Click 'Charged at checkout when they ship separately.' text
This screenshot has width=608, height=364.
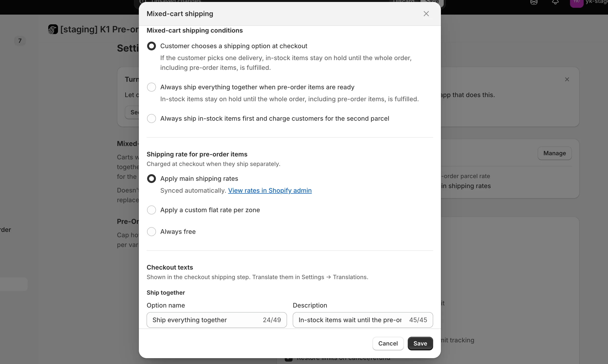[213, 164]
